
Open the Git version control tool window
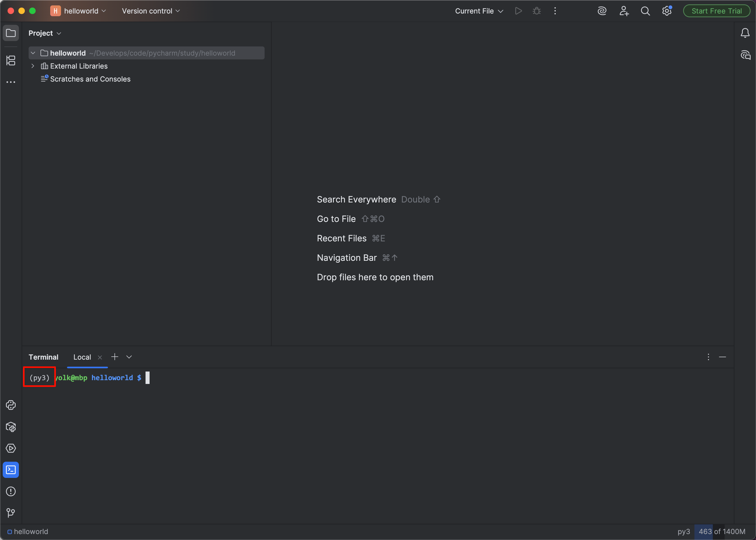(11, 513)
